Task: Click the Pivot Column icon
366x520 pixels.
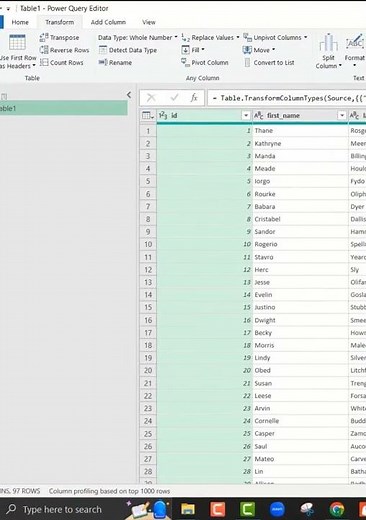Action: click(x=185, y=62)
